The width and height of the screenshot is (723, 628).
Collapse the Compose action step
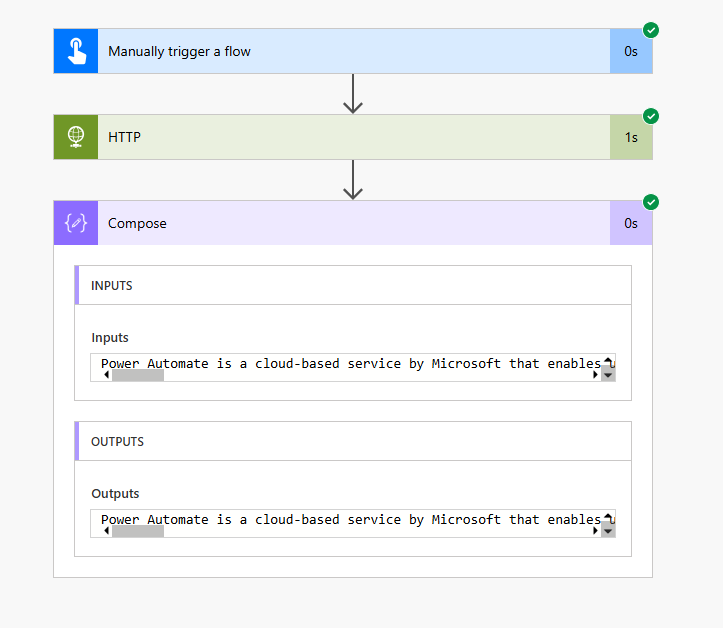[350, 223]
